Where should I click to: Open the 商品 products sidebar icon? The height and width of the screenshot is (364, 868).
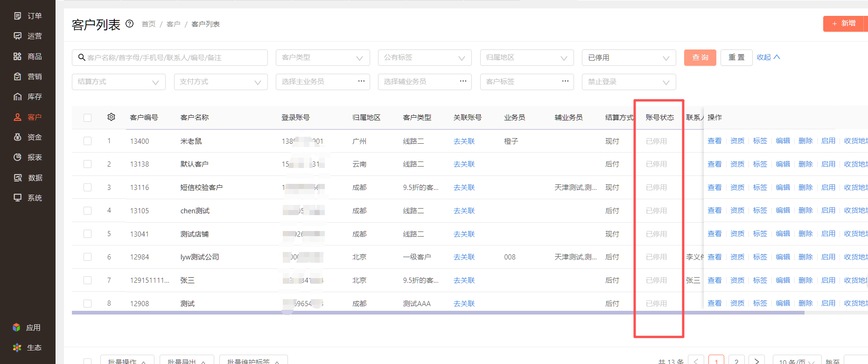pos(18,56)
